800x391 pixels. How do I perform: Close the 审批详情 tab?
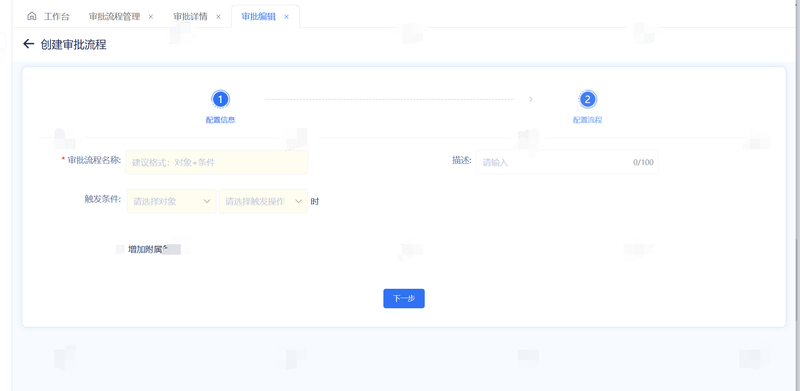coord(218,16)
